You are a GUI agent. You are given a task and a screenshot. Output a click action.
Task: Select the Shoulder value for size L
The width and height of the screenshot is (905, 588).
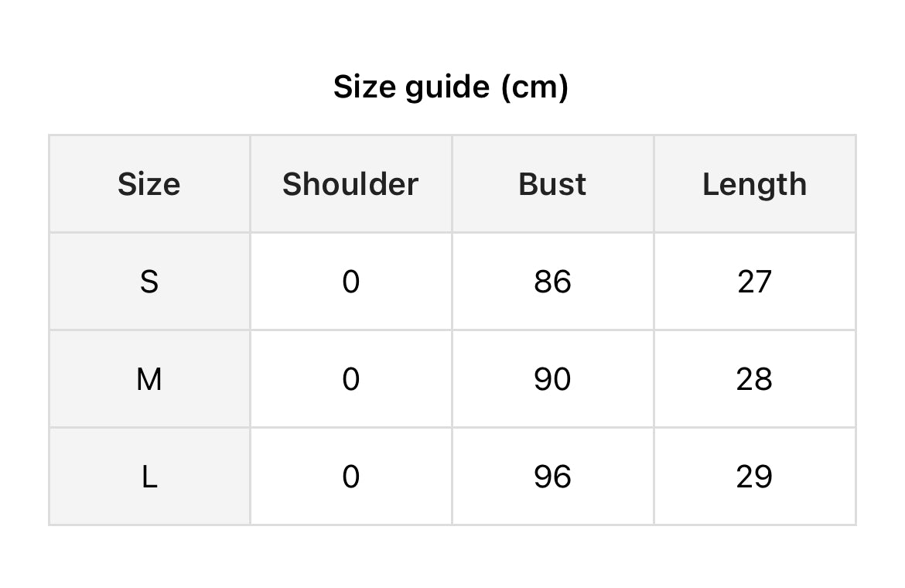tap(350, 477)
